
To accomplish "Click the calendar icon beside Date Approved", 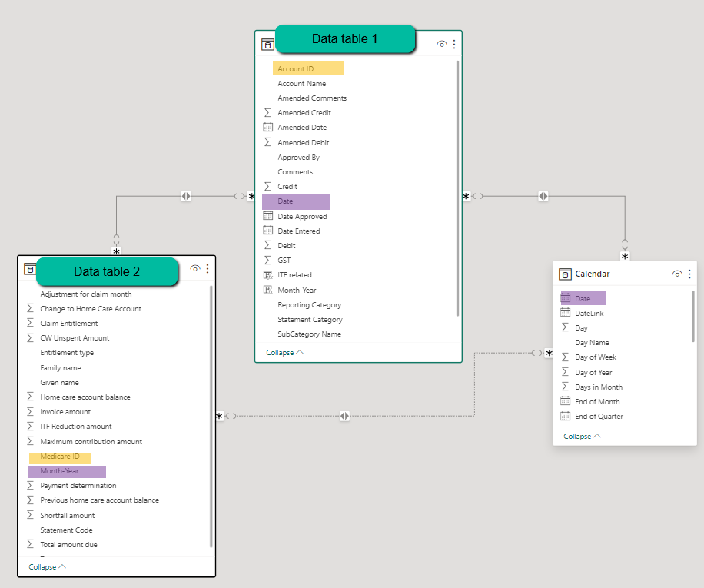I will [267, 216].
